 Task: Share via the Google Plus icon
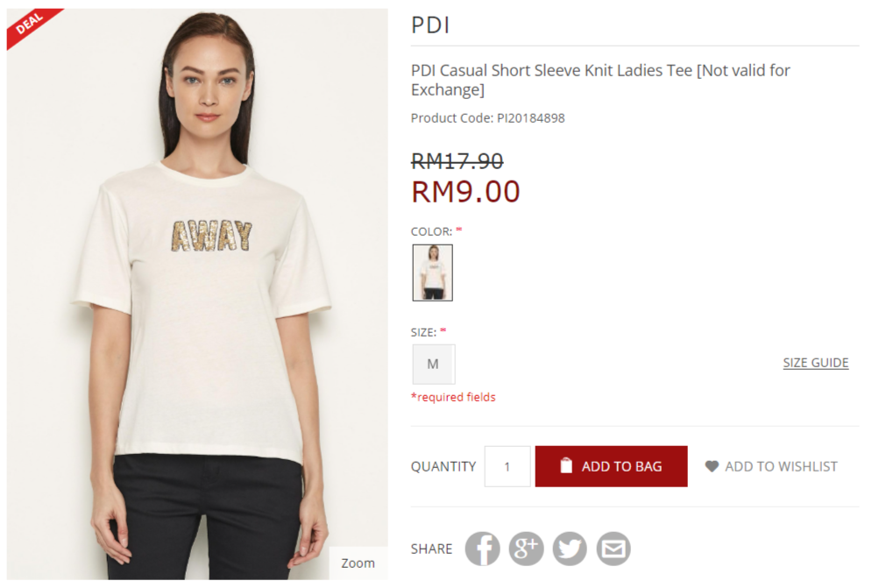tap(526, 549)
